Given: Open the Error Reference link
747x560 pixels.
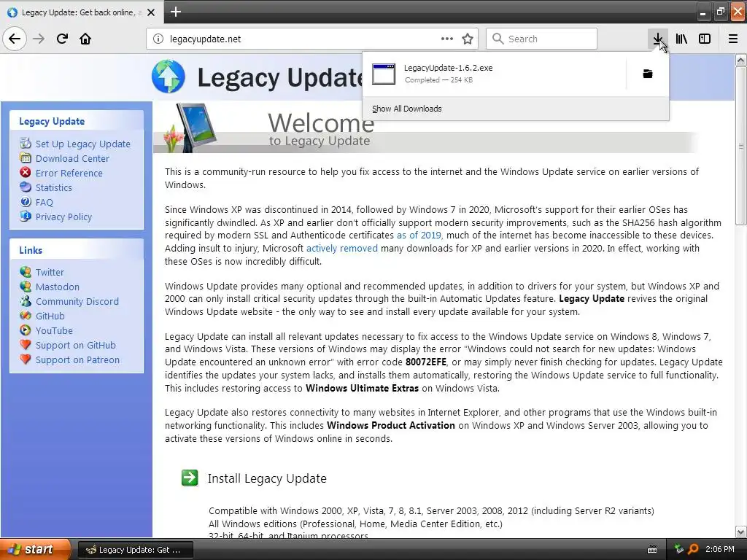Looking at the screenshot, I should (x=69, y=174).
